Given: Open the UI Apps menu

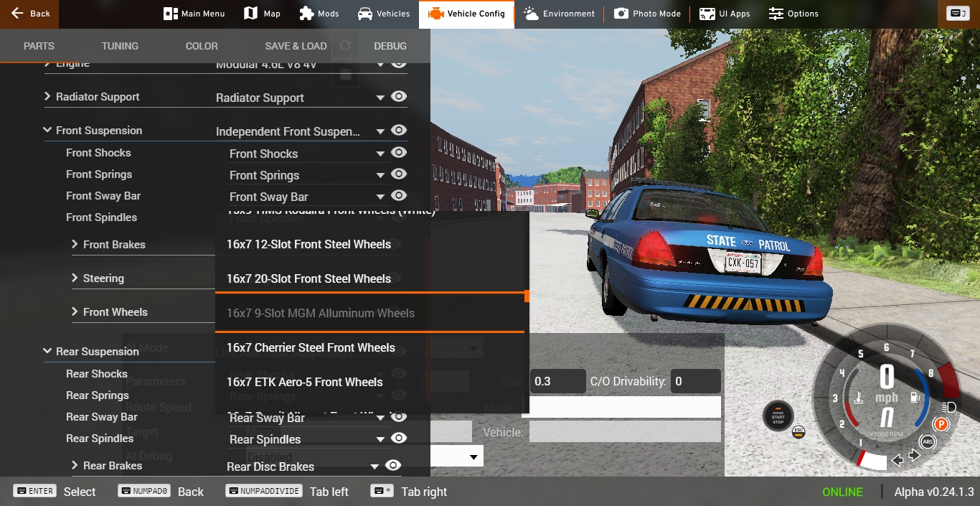Looking at the screenshot, I should pyautogui.click(x=725, y=14).
